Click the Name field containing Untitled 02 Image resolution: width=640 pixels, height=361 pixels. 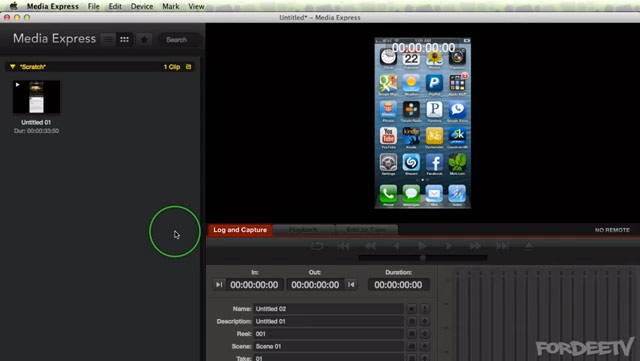[x=329, y=309]
